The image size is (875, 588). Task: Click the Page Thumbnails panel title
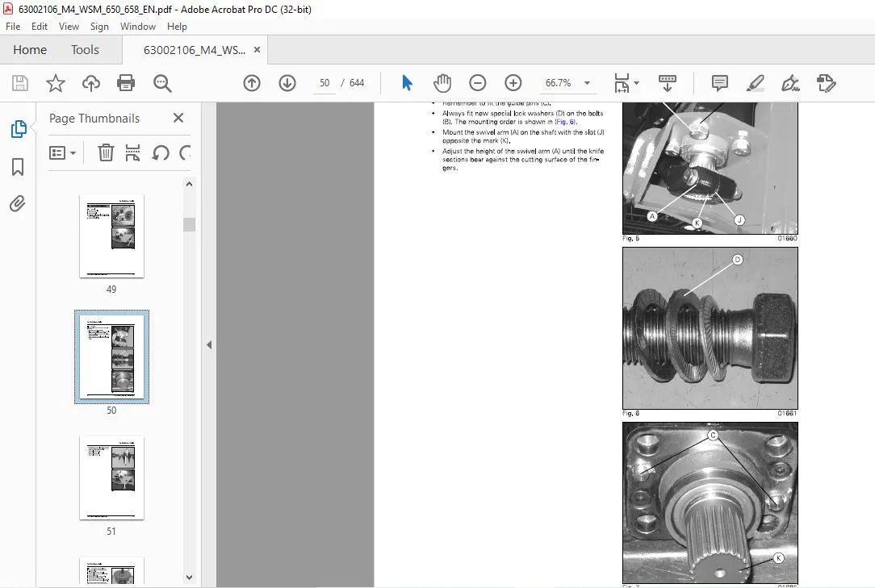coord(94,119)
